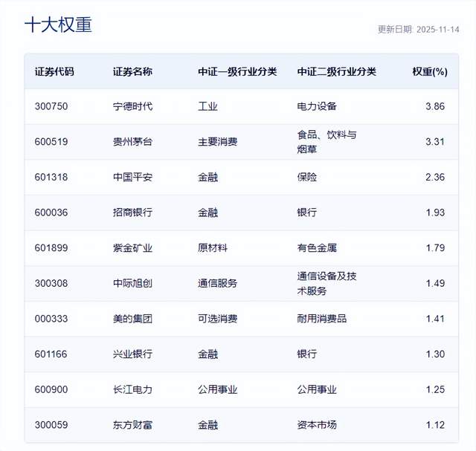Click the name 紫金矿业
The height and width of the screenshot is (451, 476).
click(x=132, y=248)
